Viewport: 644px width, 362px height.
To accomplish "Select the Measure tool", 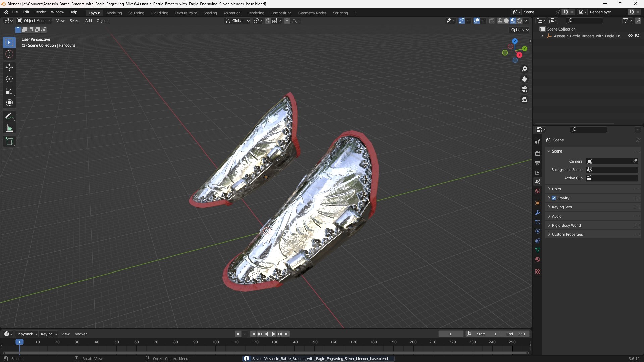I will point(9,128).
